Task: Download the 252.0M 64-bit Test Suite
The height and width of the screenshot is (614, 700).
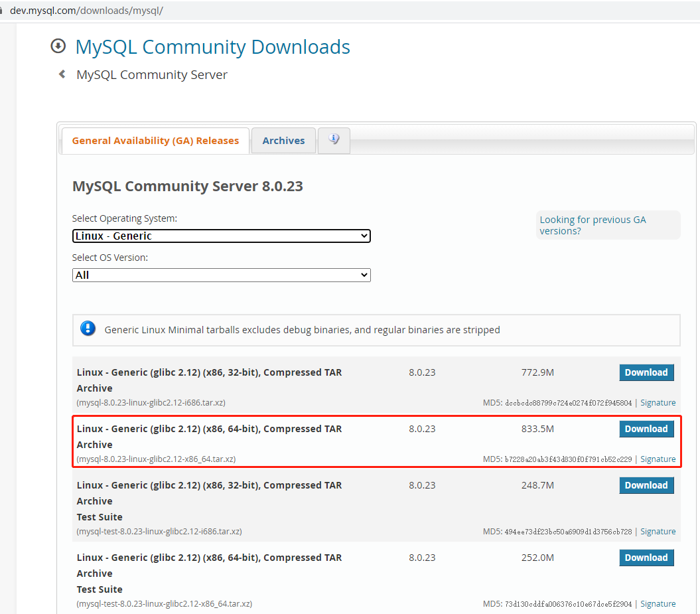Action: [x=646, y=558]
